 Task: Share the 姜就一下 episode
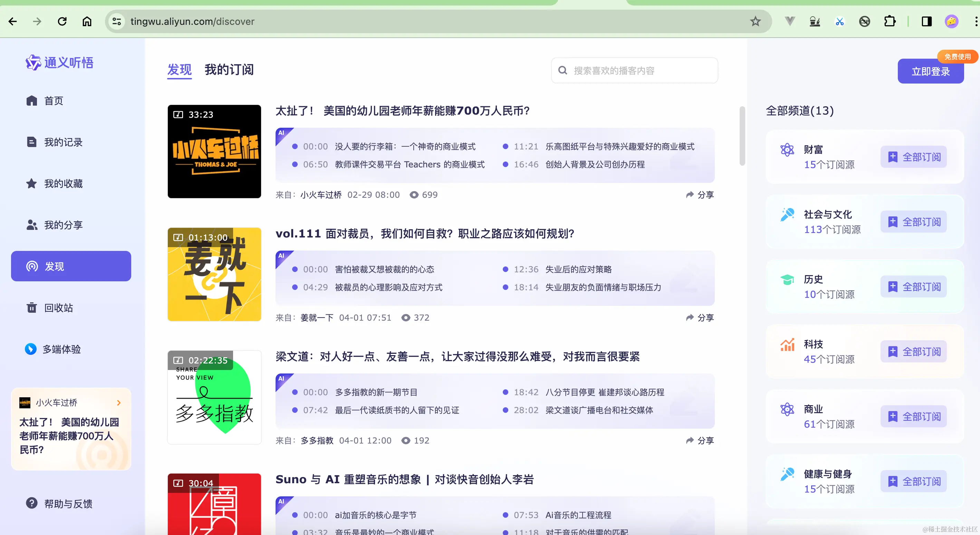[700, 318]
